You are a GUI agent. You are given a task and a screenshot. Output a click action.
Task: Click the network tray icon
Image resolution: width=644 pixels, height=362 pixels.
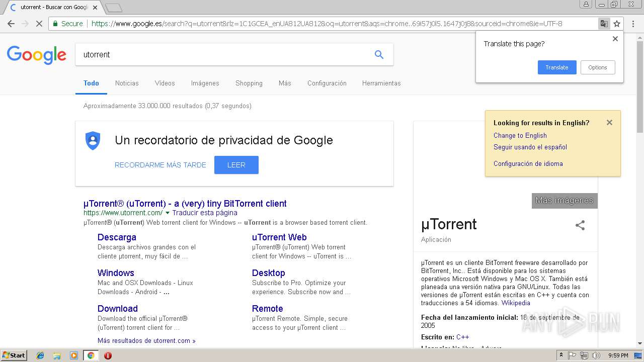[584, 355]
